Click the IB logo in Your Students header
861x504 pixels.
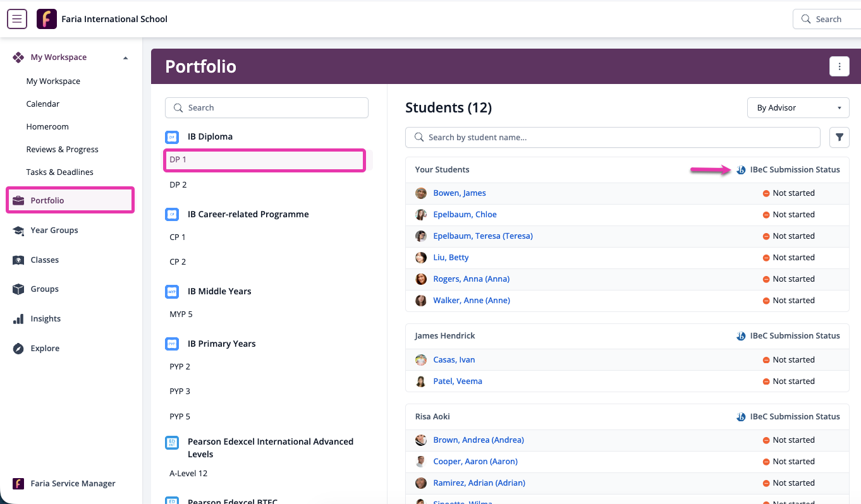coord(741,170)
